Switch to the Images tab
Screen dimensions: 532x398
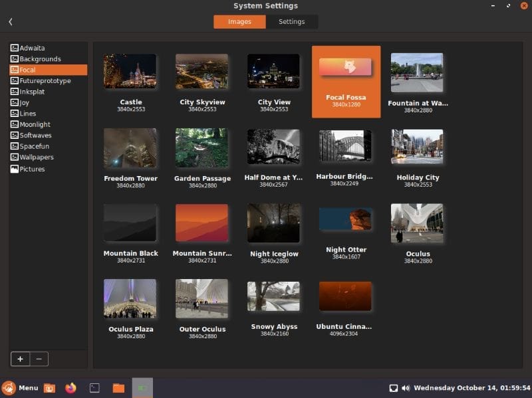tap(239, 22)
